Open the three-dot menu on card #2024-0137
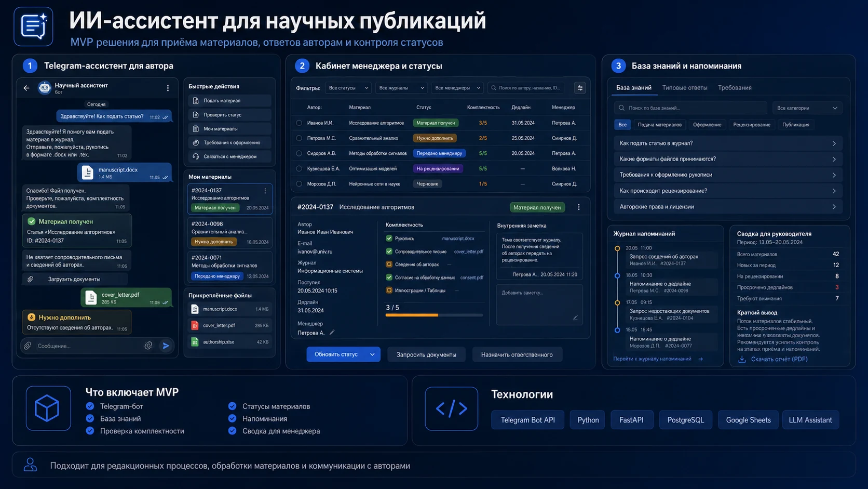The image size is (868, 489). tap(265, 191)
